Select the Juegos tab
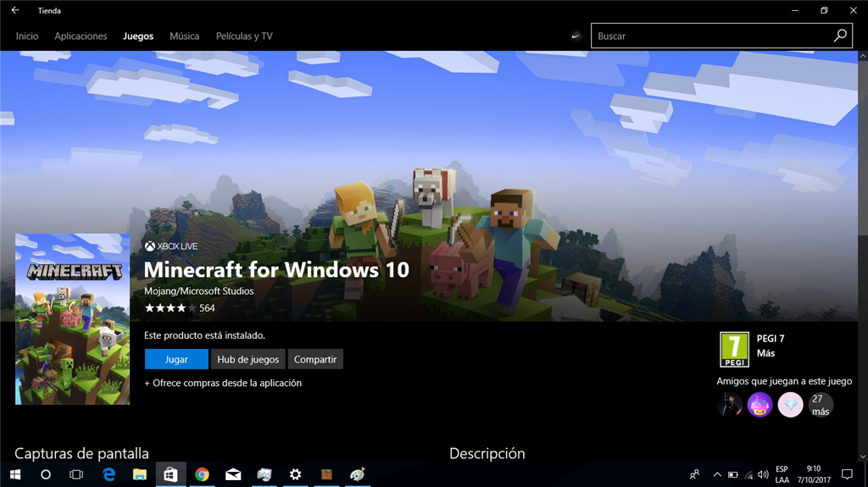868x487 pixels. (x=138, y=36)
